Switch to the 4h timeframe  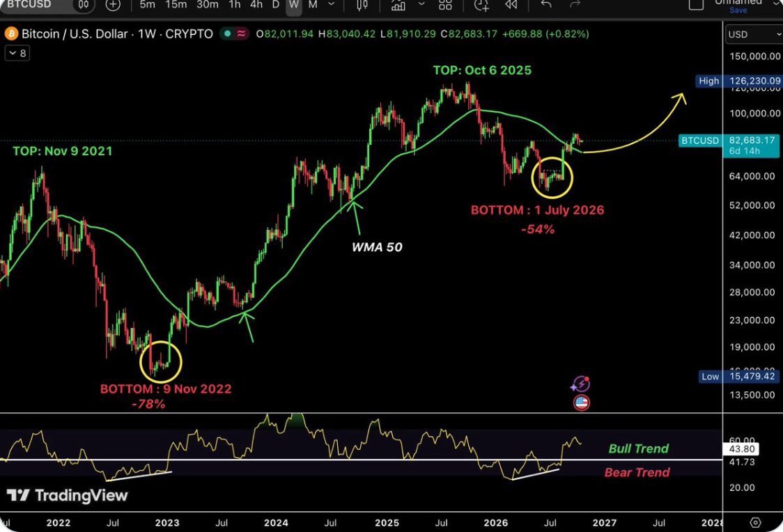pos(256,4)
